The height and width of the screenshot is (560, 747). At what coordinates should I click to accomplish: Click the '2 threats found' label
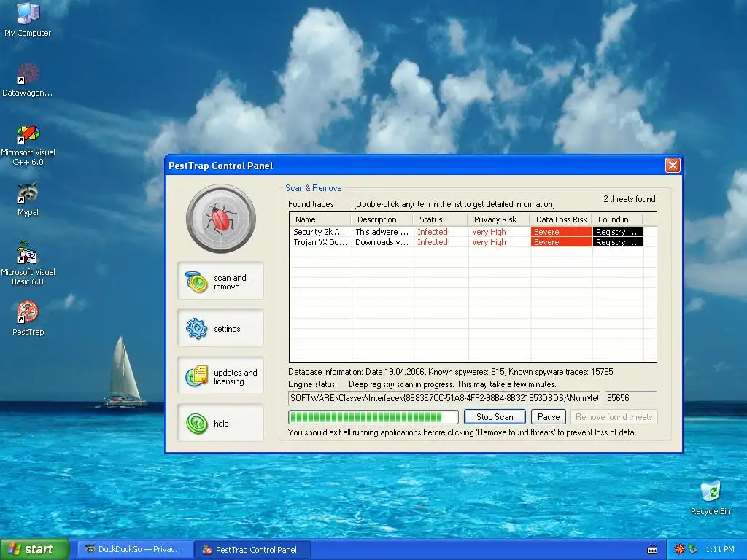coord(629,199)
